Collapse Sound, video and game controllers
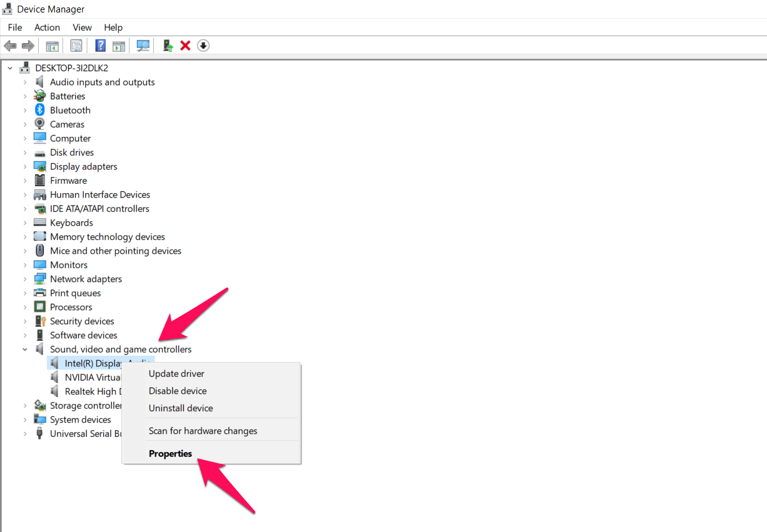The height and width of the screenshot is (532, 767). pos(25,349)
